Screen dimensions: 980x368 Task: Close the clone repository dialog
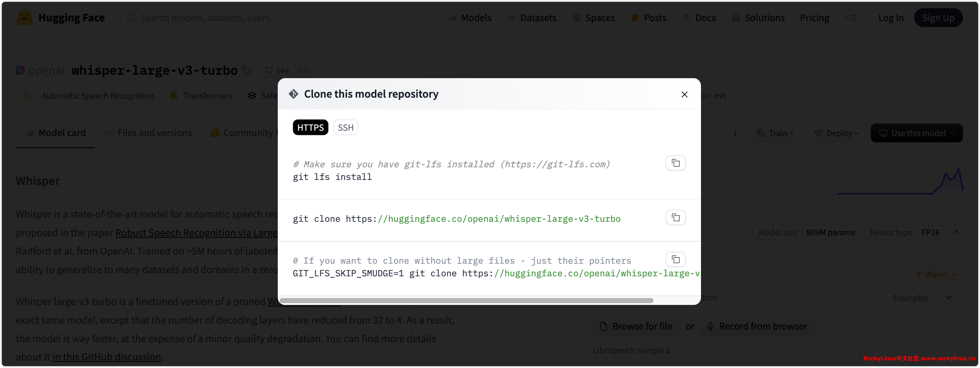point(684,95)
